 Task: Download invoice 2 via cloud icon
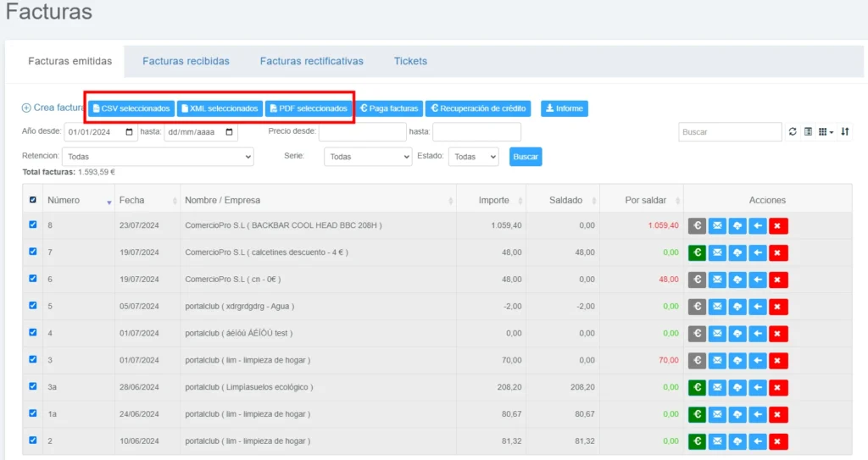[737, 441]
